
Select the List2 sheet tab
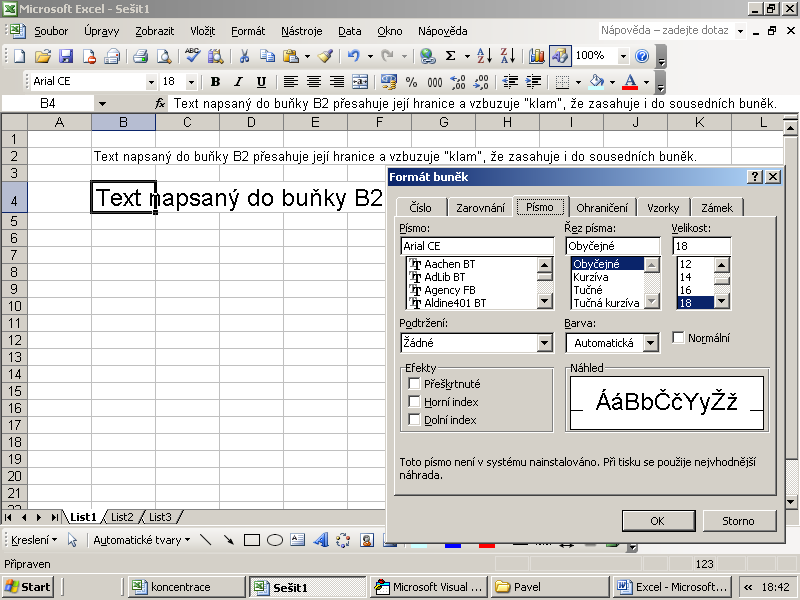(122, 517)
